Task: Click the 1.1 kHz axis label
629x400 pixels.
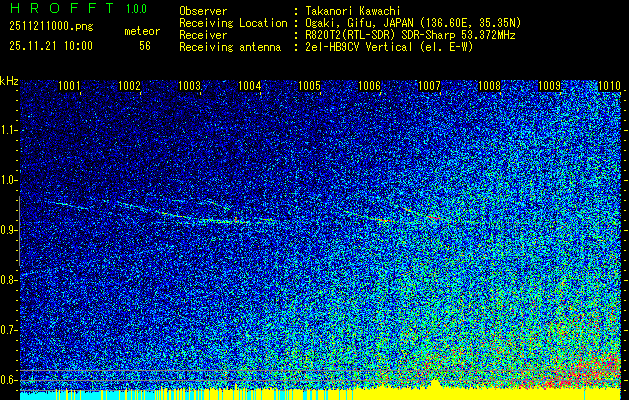Action: [8, 130]
